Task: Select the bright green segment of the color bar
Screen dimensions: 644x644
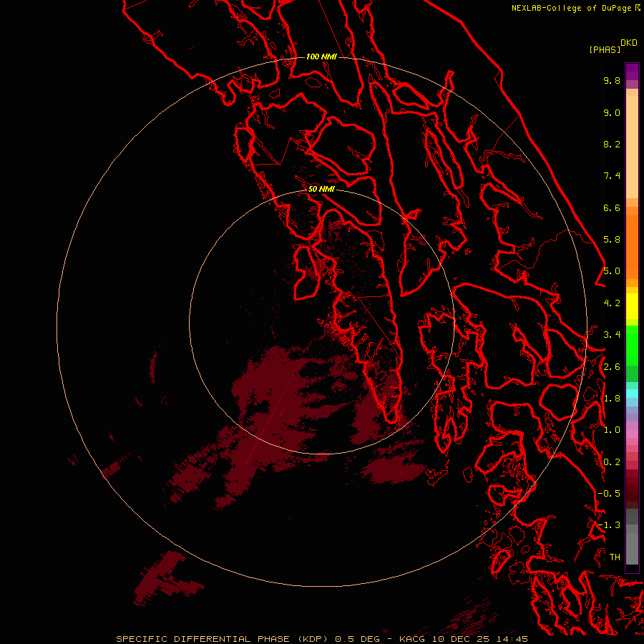Action: (632, 346)
